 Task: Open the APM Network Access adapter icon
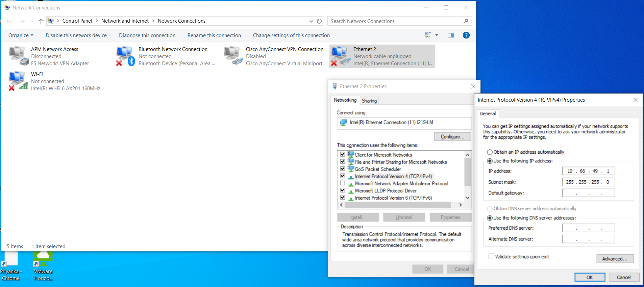point(19,56)
